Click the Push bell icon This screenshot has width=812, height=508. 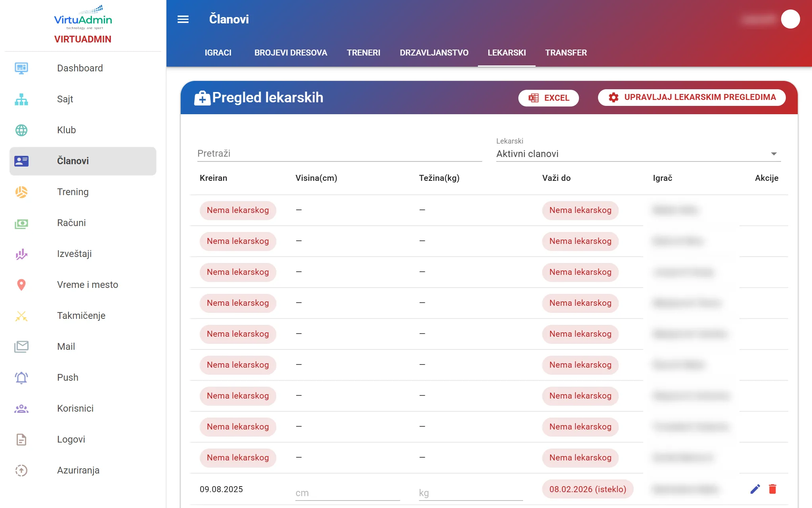21,378
